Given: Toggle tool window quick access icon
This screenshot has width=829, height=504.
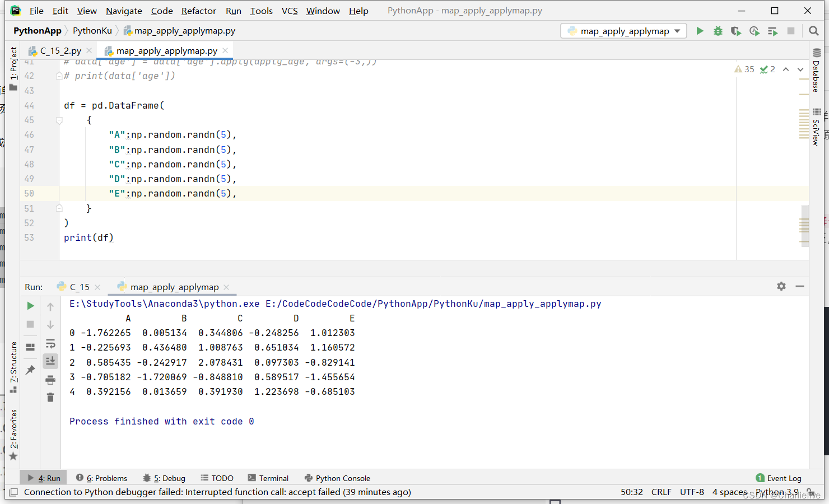Looking at the screenshot, I should [x=13, y=492].
